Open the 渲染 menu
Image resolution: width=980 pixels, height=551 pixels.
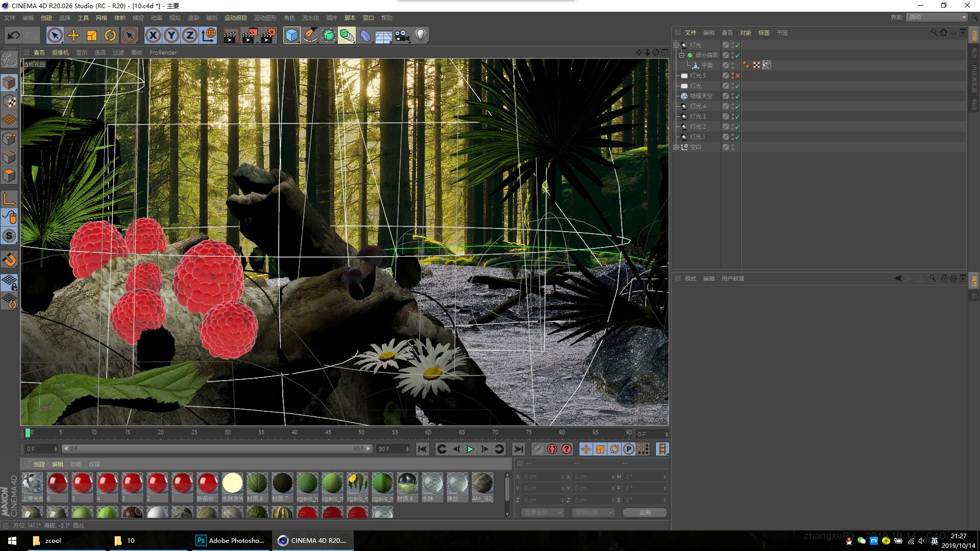pyautogui.click(x=193, y=18)
